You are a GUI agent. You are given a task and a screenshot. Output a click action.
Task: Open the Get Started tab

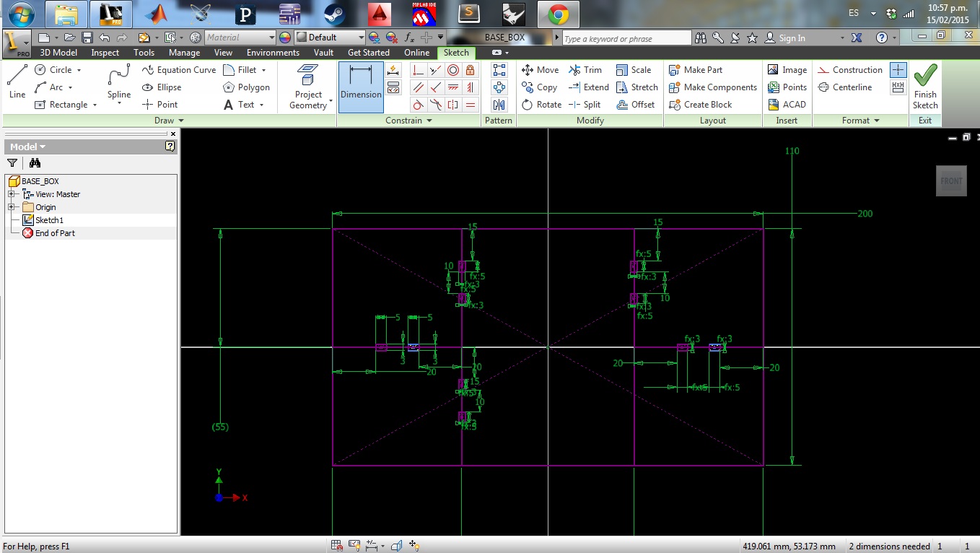(x=369, y=53)
